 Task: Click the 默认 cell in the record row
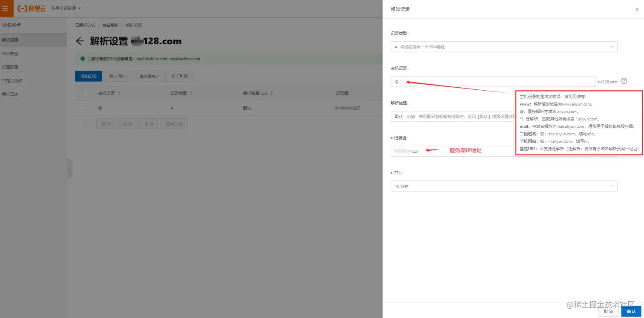point(247,108)
